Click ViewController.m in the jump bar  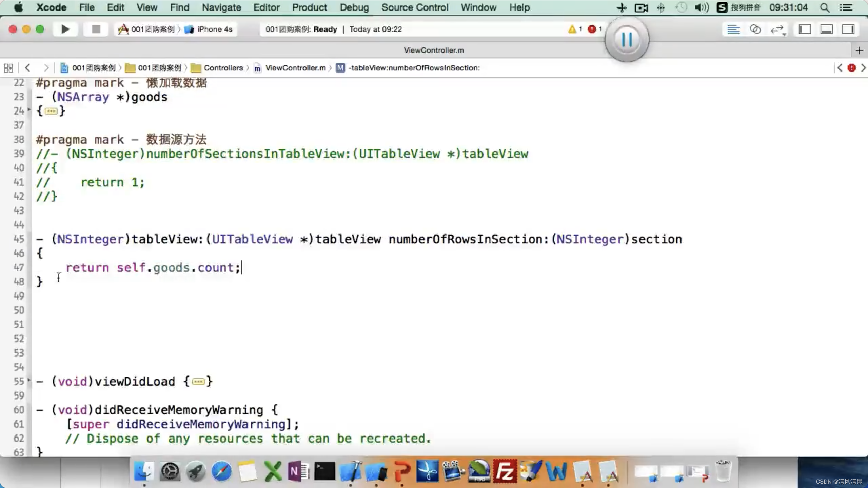click(x=295, y=68)
